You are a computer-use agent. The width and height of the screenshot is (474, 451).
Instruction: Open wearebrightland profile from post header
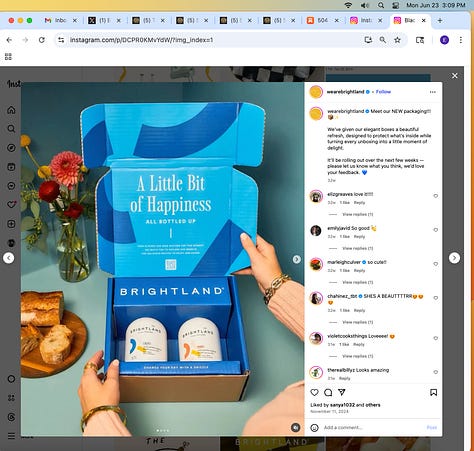pos(345,92)
